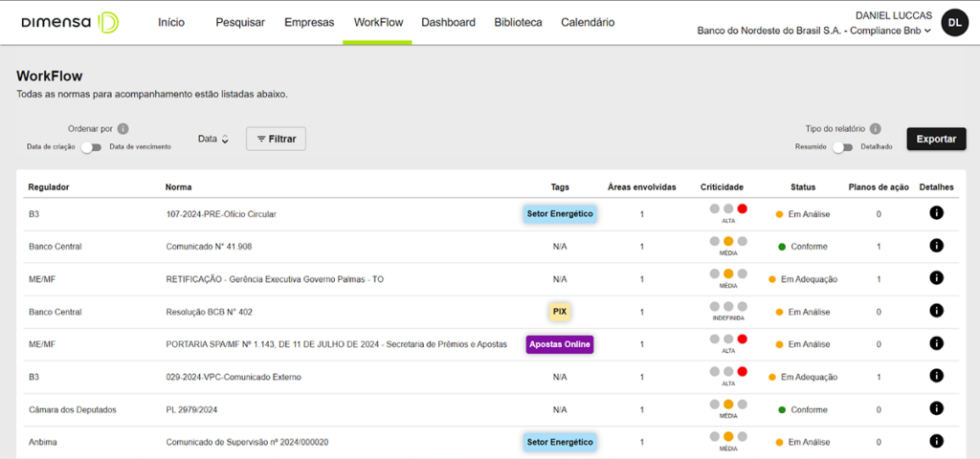Switch report type from Resumido to Detalhado
This screenshot has width=980, height=459.
click(841, 147)
